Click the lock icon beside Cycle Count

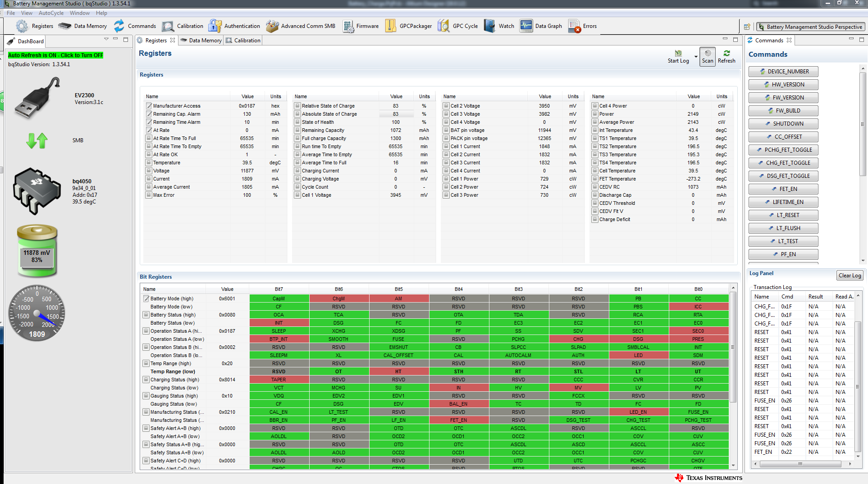point(297,187)
